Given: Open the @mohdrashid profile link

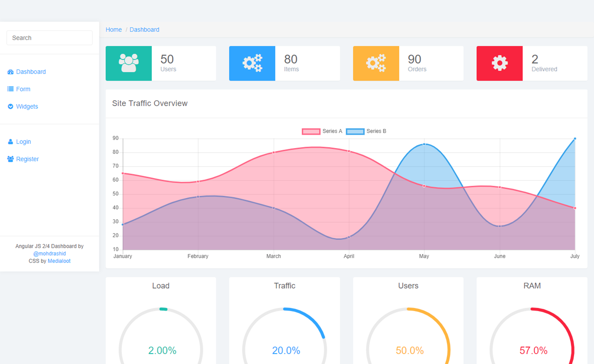Looking at the screenshot, I should (x=49, y=253).
